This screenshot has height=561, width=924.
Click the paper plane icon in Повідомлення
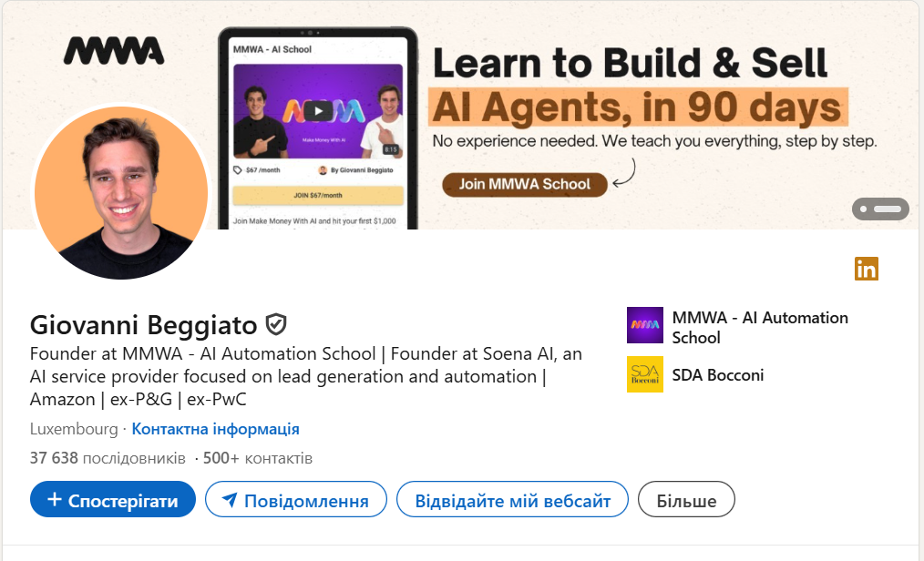click(x=230, y=500)
